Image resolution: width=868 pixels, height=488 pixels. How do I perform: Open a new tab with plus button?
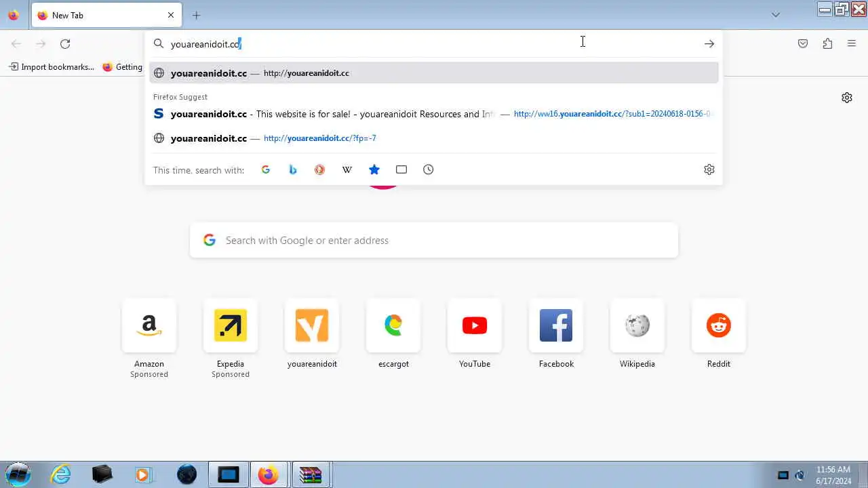point(197,15)
